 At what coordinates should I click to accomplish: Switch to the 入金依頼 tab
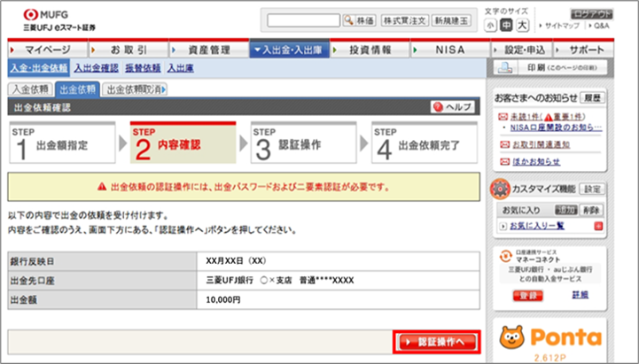pyautogui.click(x=30, y=89)
